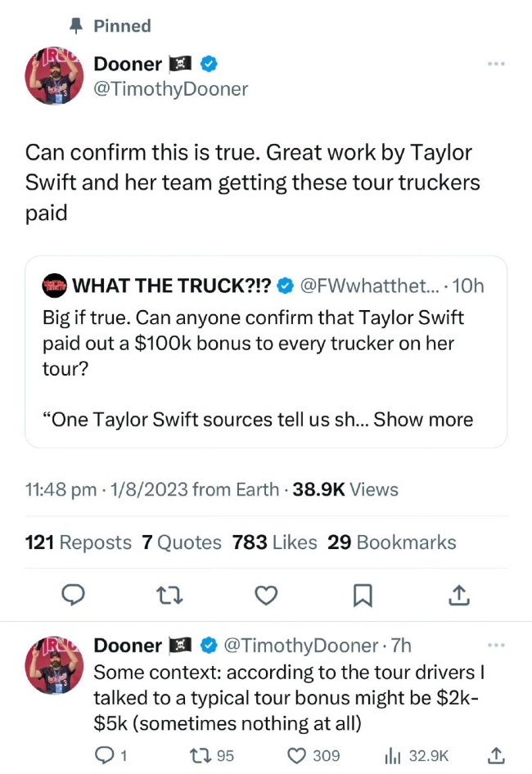
Task: Bookmark the main post
Action: pos(361,596)
